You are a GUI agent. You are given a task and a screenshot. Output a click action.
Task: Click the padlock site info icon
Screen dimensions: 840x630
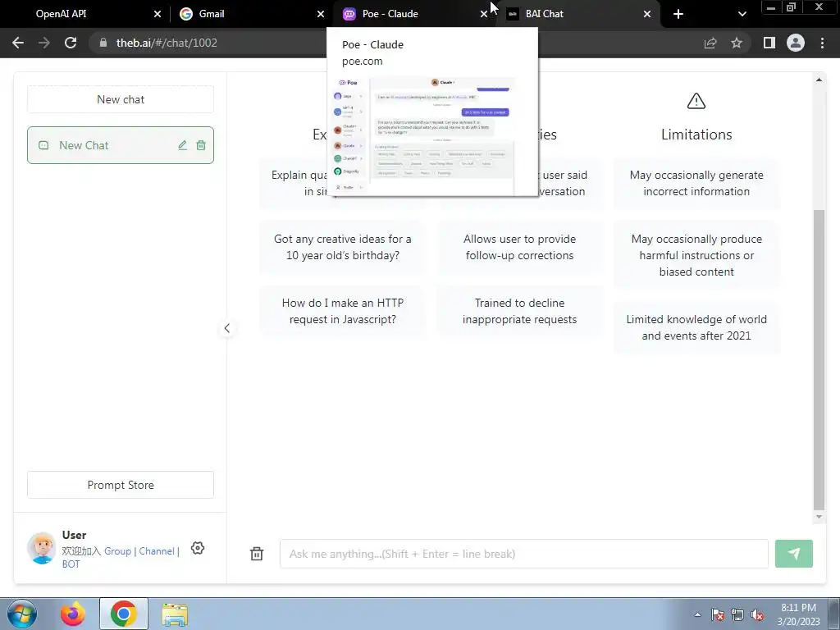click(103, 43)
